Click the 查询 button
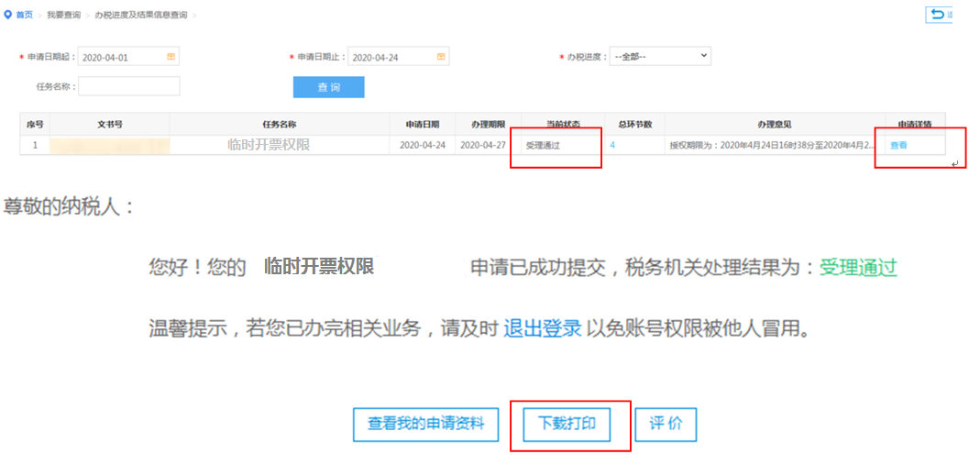 pos(329,87)
